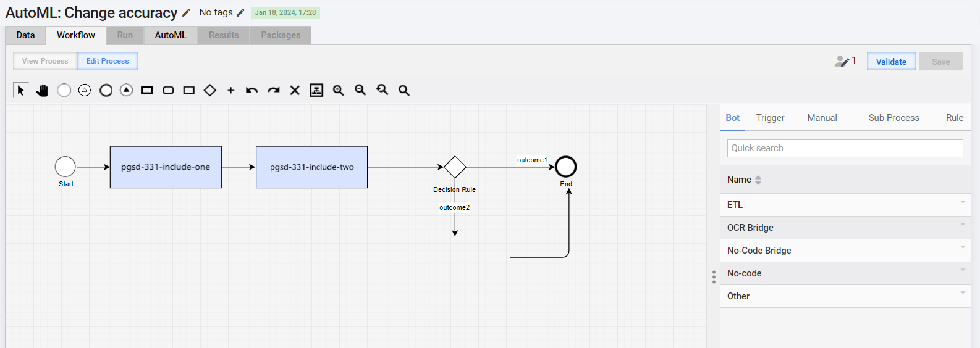Edit tags with the pencil icon
This screenshot has width=980, height=348.
tap(241, 12)
